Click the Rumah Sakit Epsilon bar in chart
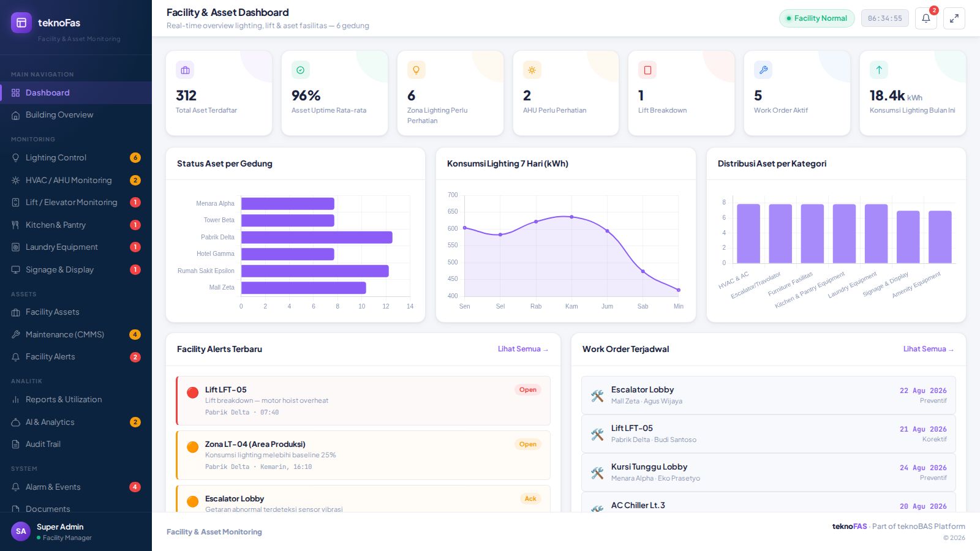980x551 pixels. tap(315, 271)
